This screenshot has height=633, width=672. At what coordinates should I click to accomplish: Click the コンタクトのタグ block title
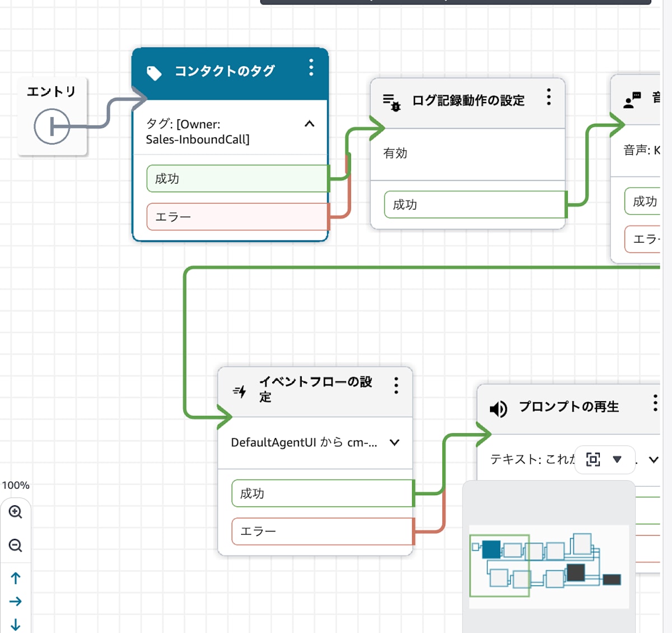225,71
